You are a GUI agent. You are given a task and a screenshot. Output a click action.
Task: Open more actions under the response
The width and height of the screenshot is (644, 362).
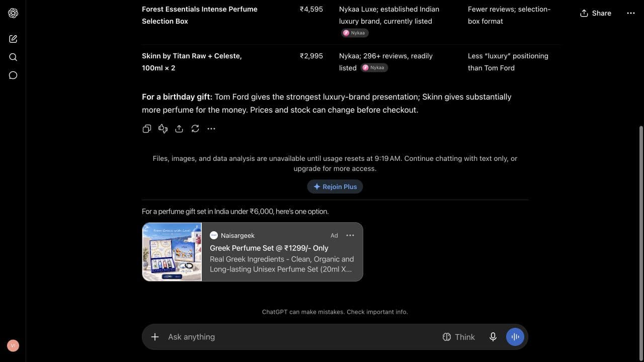(x=211, y=129)
